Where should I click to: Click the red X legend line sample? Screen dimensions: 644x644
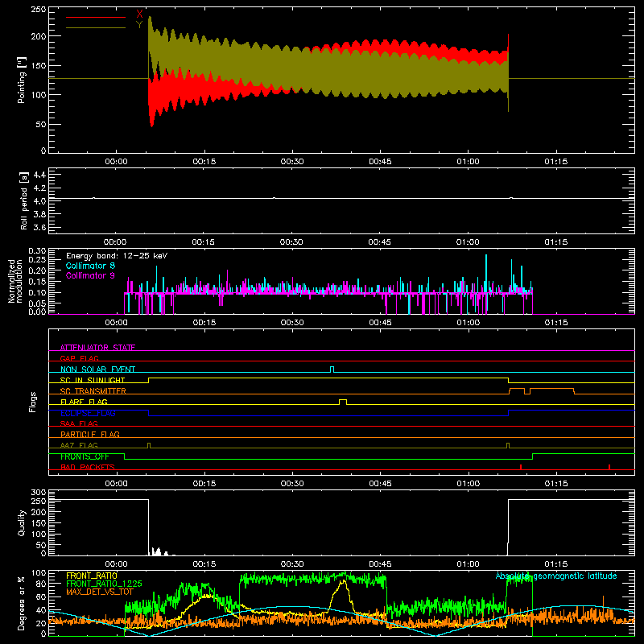[x=96, y=17]
